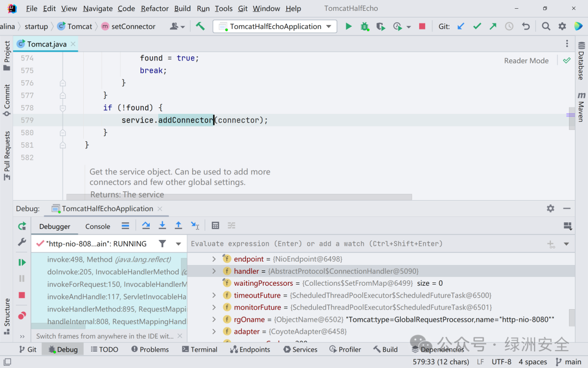Screen dimensions: 588x368
Task: Click the Debug bug icon in toolbar
Action: (364, 26)
